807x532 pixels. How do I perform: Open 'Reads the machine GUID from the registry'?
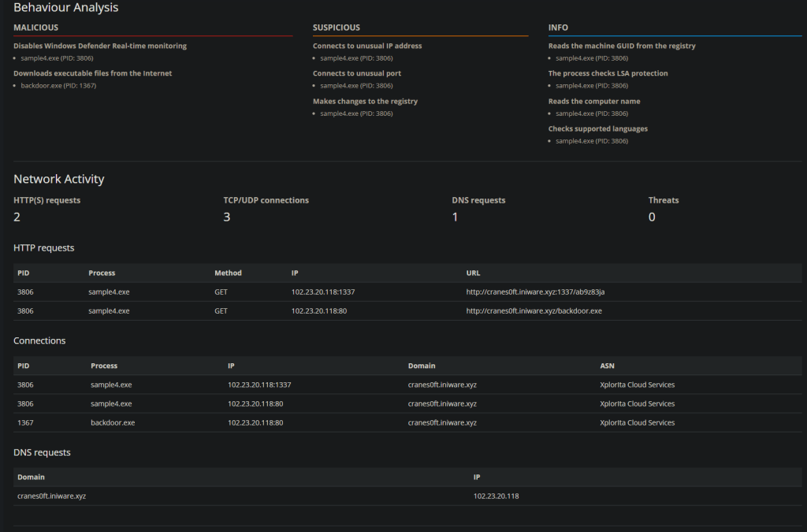tap(622, 46)
